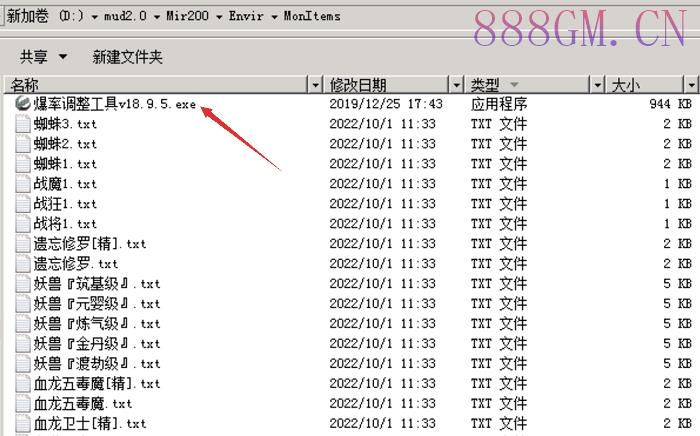Expand breadcrumb arrow after Mir200
This screenshot has width=700, height=436.
[219, 17]
